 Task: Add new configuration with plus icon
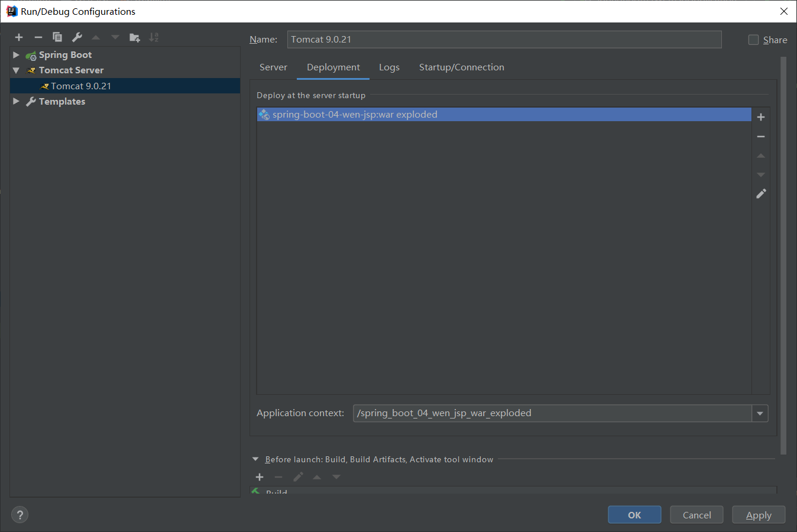click(x=19, y=37)
